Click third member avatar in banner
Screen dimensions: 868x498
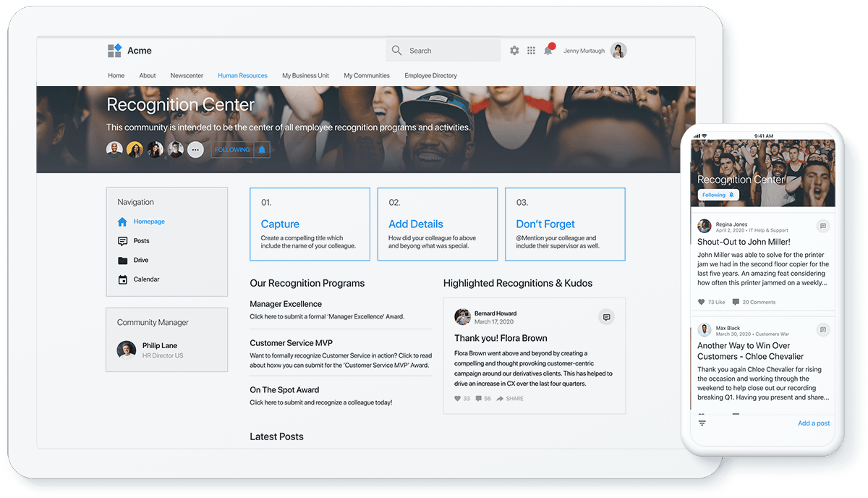155,149
